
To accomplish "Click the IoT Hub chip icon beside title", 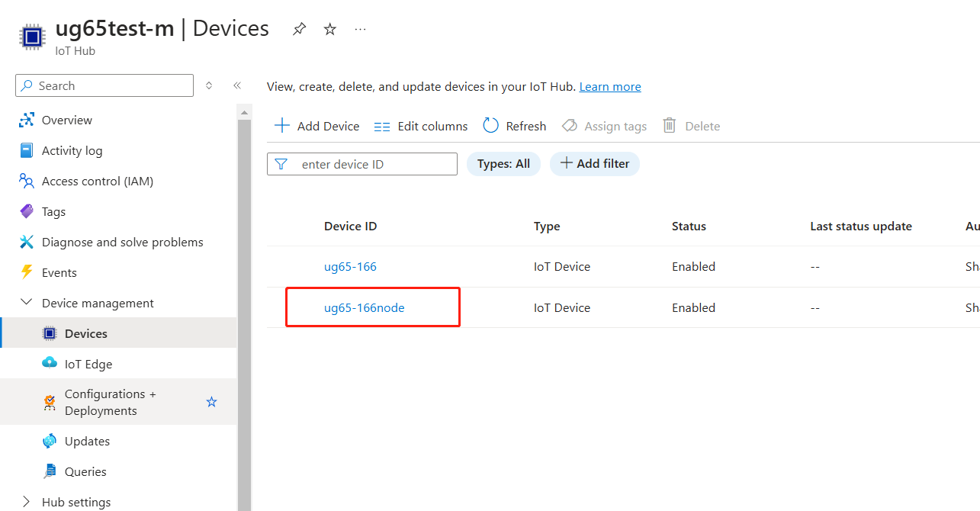I will [x=31, y=37].
